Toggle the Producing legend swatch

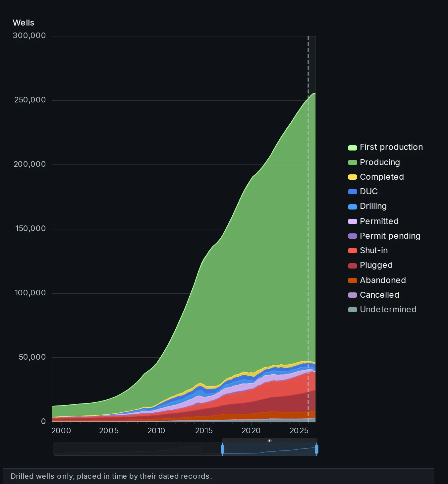352,162
